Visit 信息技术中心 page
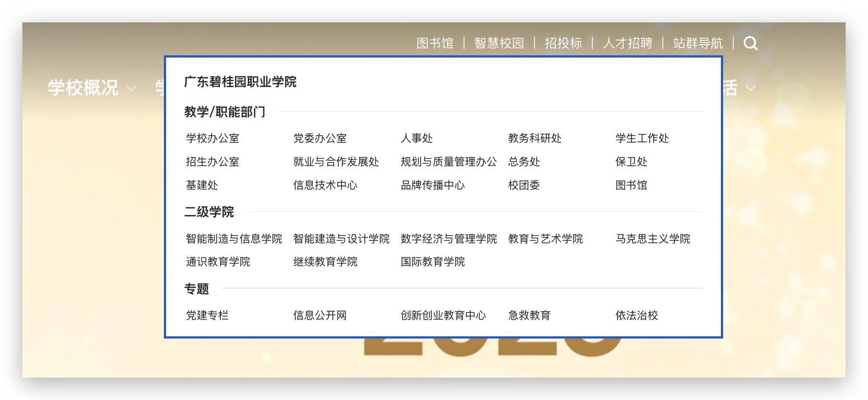868x400 pixels. 325,185
